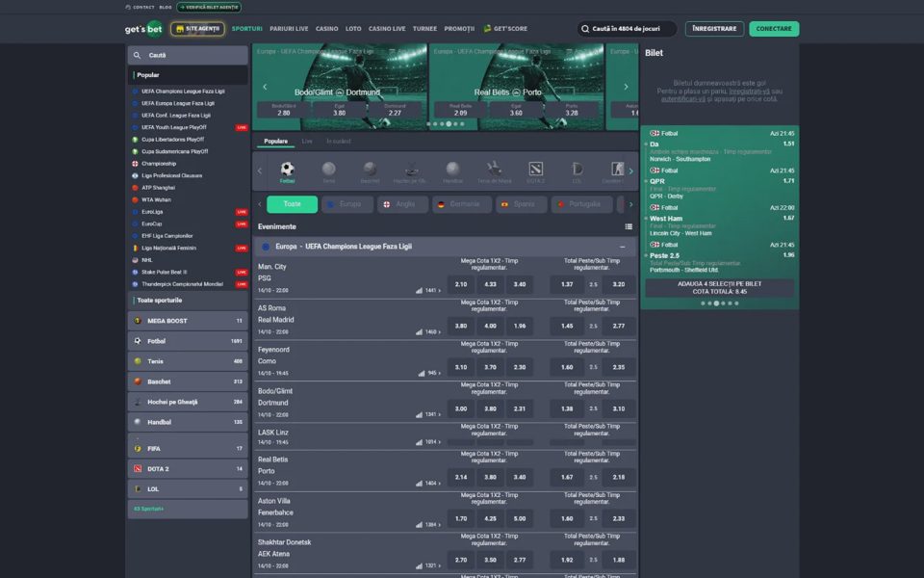The height and width of the screenshot is (578, 924).
Task: Select Feyenoord win odds 3.10
Action: [x=461, y=367]
